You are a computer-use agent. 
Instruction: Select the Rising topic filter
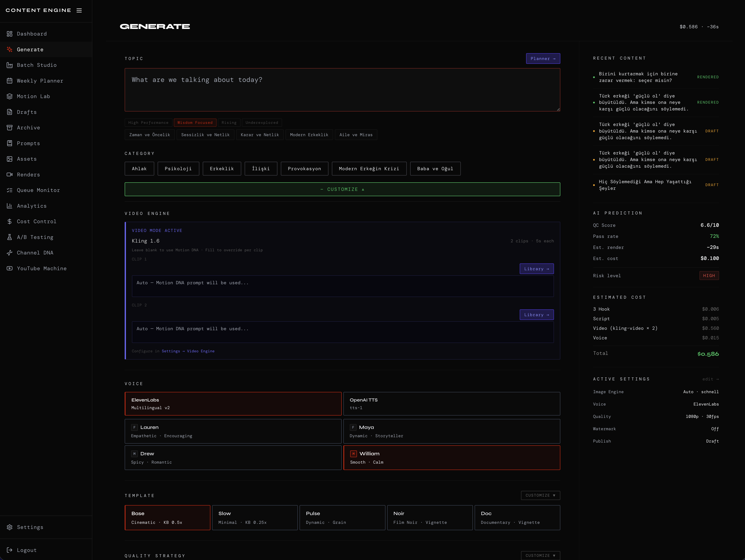[229, 122]
